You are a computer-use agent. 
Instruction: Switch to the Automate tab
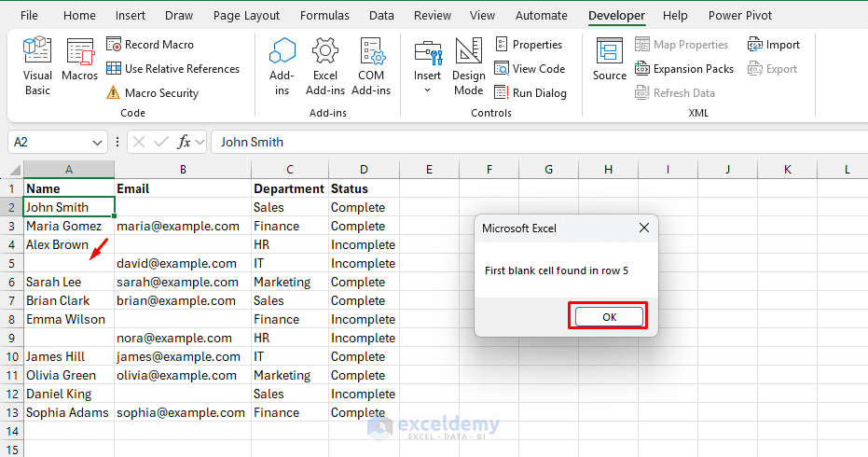tap(541, 16)
